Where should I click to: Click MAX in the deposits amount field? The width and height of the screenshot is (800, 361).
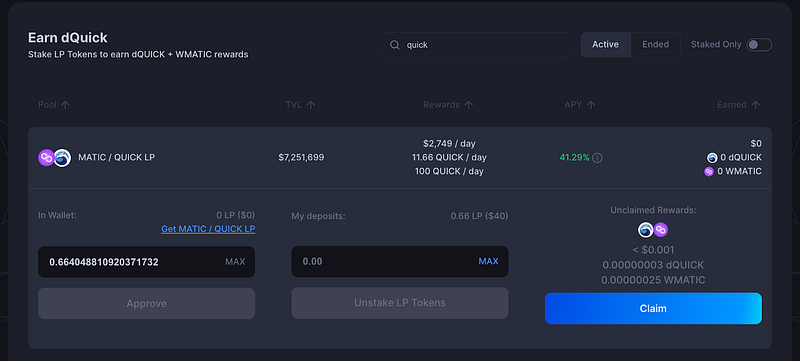(x=488, y=262)
